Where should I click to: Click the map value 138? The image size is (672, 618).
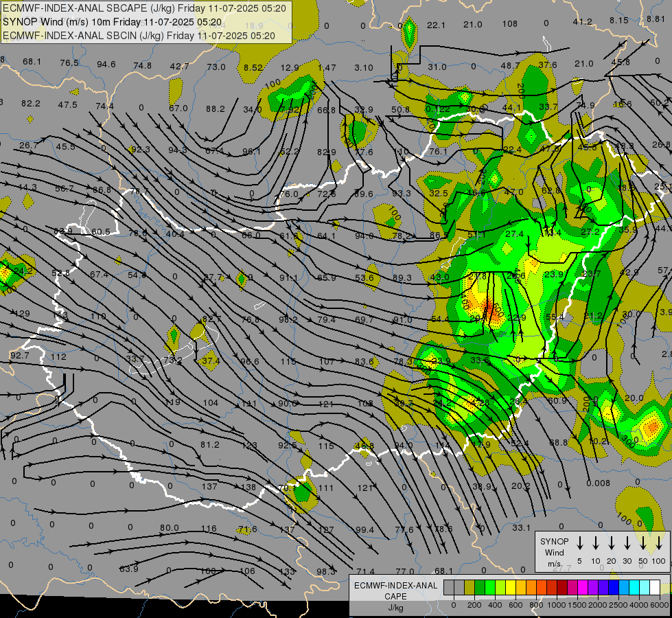coord(248,488)
